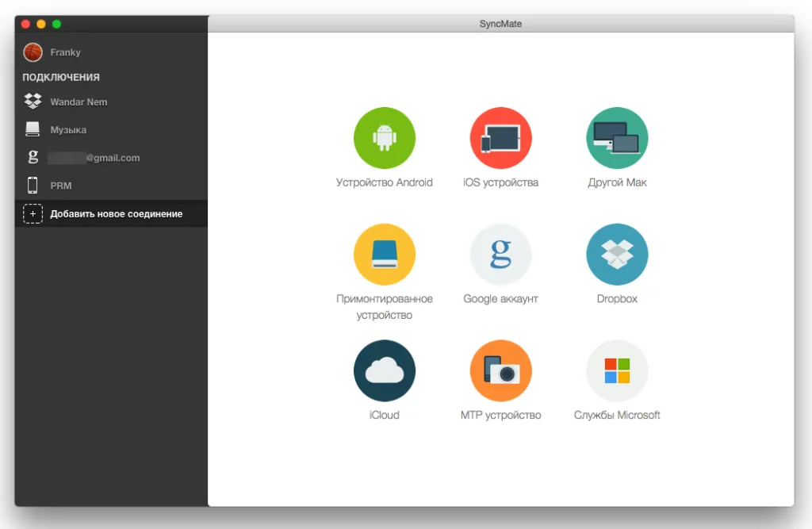Choose the iCloud cloud icon

[x=384, y=371]
